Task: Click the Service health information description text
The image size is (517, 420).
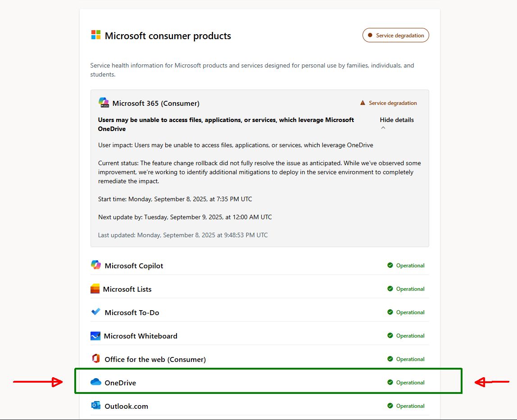Action: 252,70
